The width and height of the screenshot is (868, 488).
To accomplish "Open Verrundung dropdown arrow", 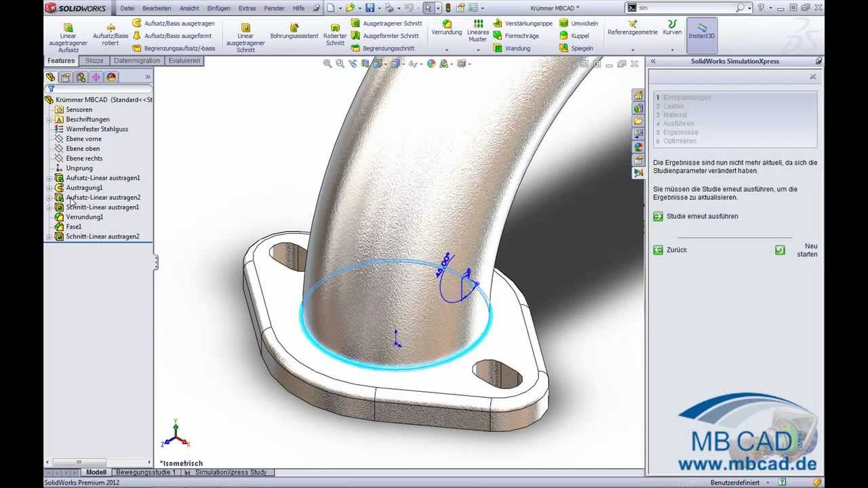I will 446,50.
